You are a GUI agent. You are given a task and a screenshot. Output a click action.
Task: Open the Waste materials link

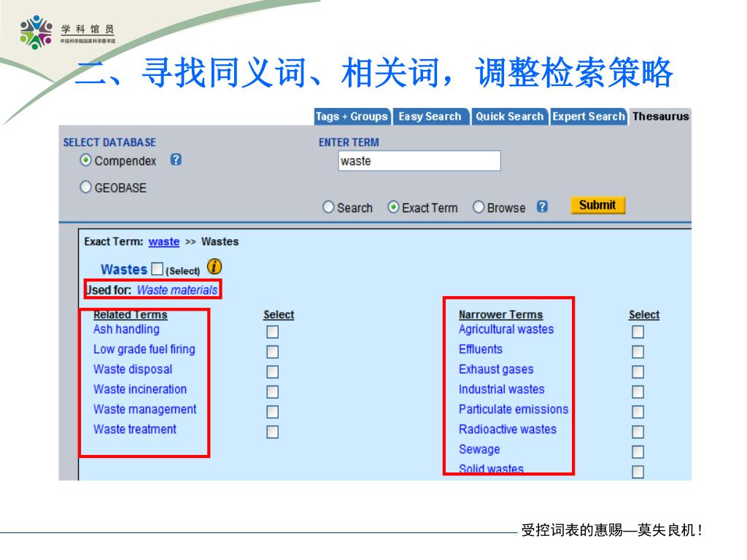pos(177,290)
